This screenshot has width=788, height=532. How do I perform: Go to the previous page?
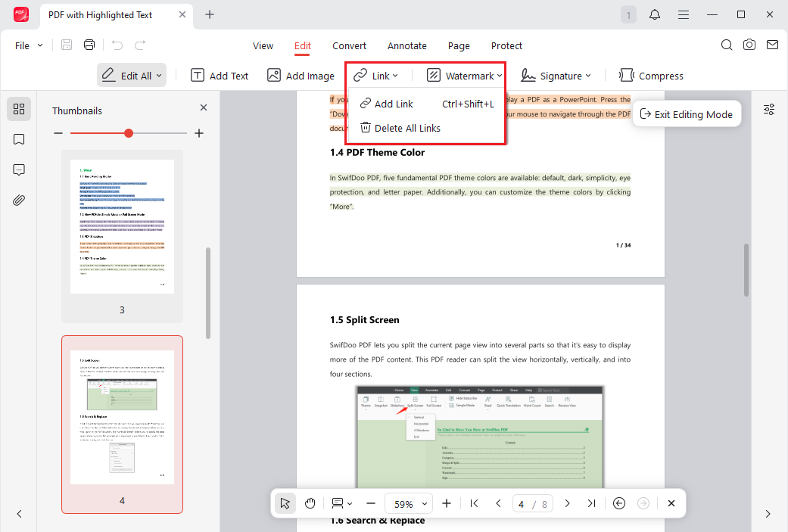(498, 503)
